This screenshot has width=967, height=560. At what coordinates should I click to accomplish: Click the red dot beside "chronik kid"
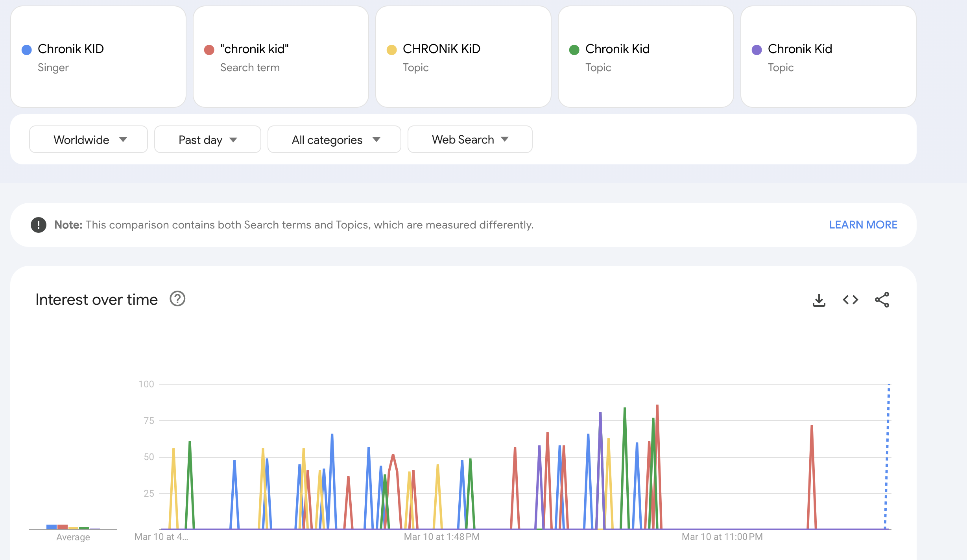[209, 50]
